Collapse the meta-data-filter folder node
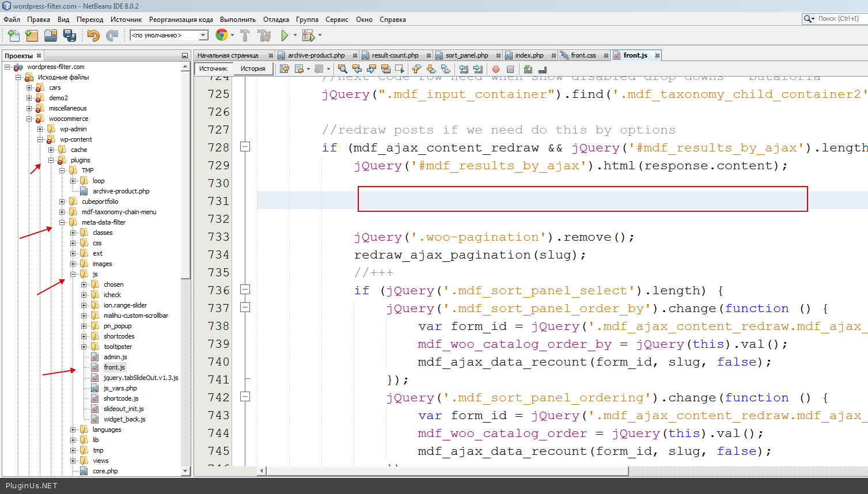Screen dimensions: 868x494 click(62, 222)
